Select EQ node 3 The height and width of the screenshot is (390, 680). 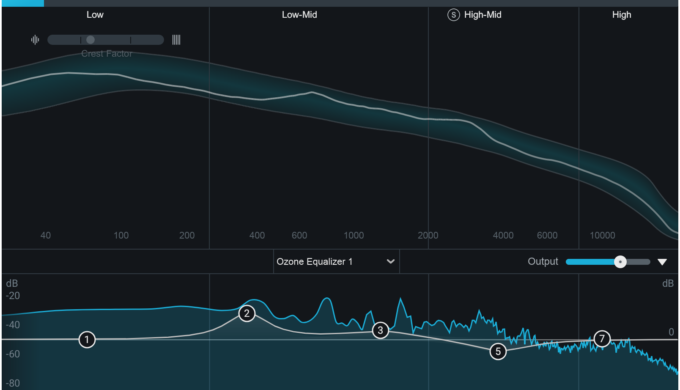click(x=380, y=331)
